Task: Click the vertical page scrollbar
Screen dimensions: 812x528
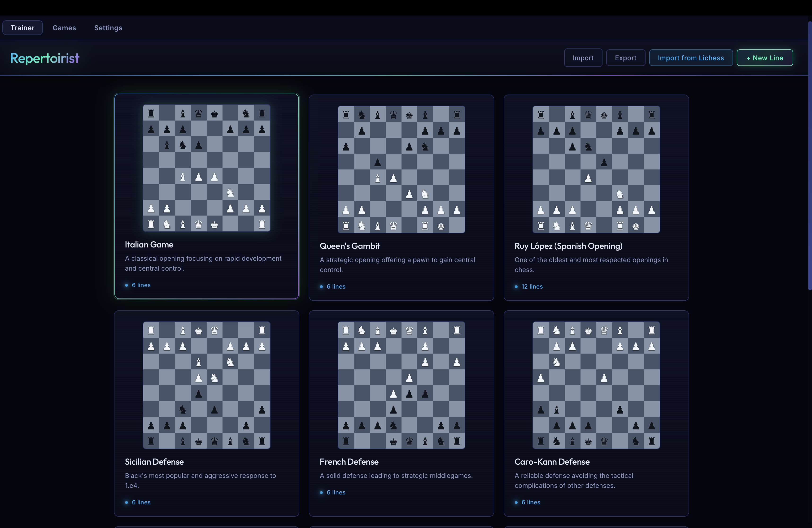Action: [x=810, y=156]
